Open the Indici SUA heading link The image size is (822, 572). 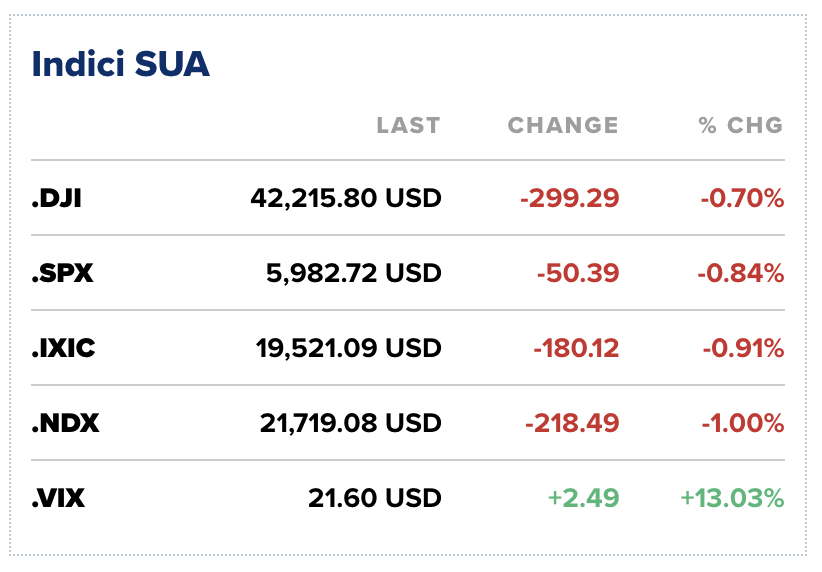[120, 64]
